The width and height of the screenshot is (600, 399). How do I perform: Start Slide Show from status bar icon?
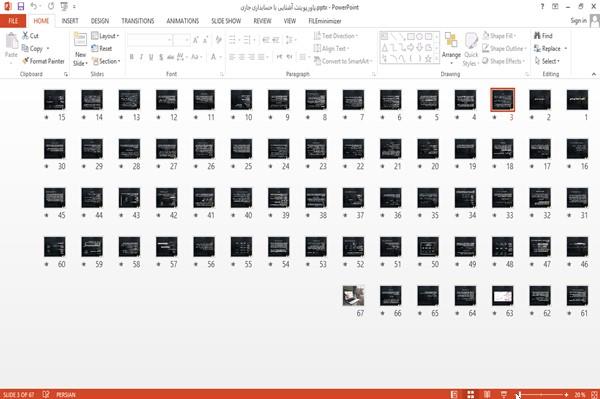(x=504, y=394)
